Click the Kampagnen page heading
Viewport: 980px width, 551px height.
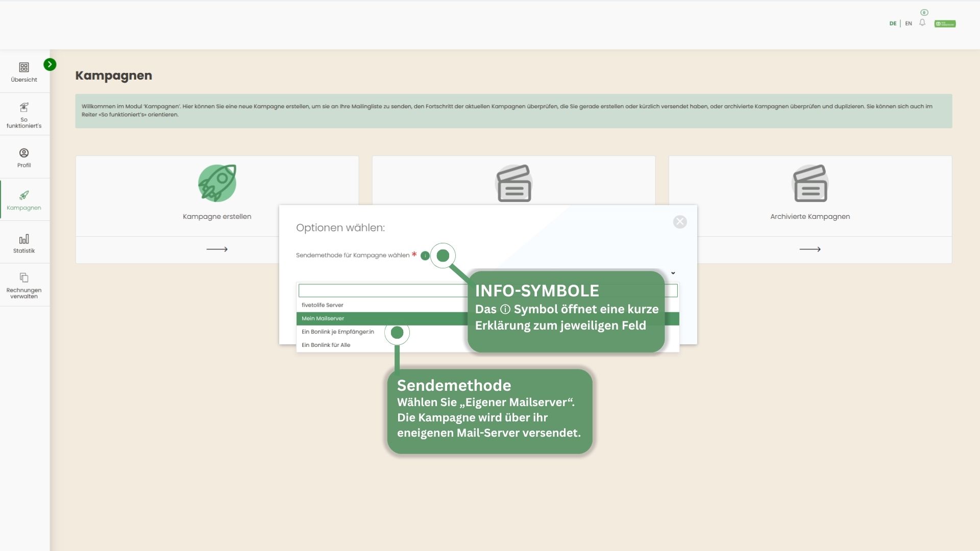pos(113,76)
